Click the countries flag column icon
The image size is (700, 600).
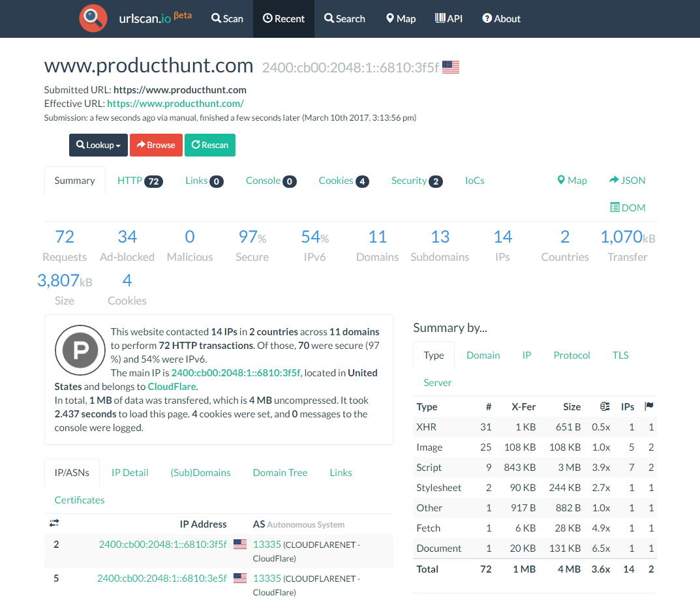[649, 406]
